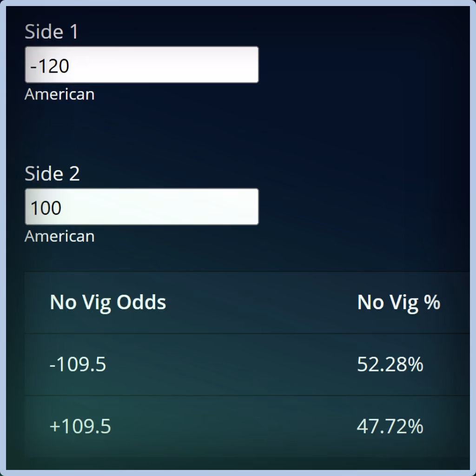Image resolution: width=476 pixels, height=476 pixels.
Task: Select the Side 2 label
Action: [x=52, y=173]
